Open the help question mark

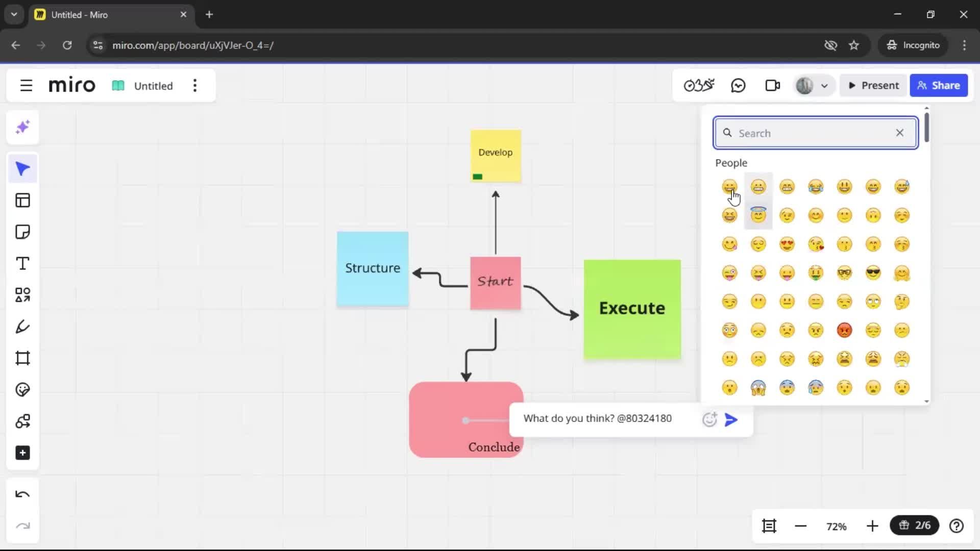(957, 526)
